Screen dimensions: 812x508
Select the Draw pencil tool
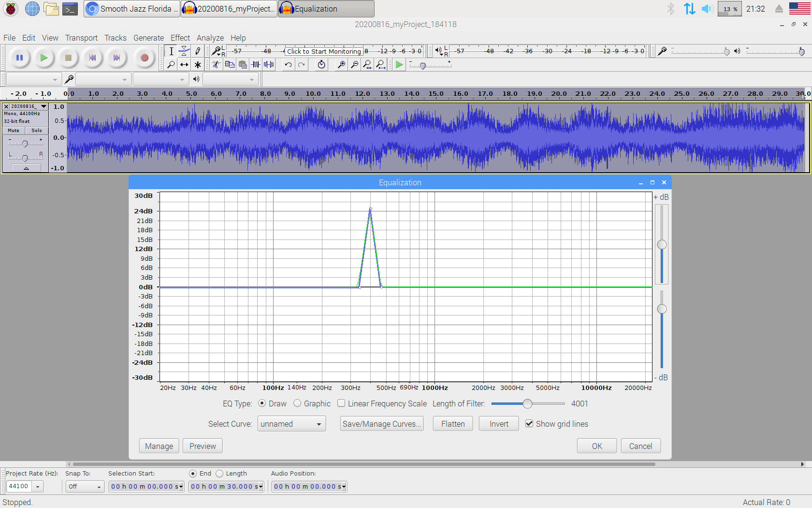click(198, 51)
